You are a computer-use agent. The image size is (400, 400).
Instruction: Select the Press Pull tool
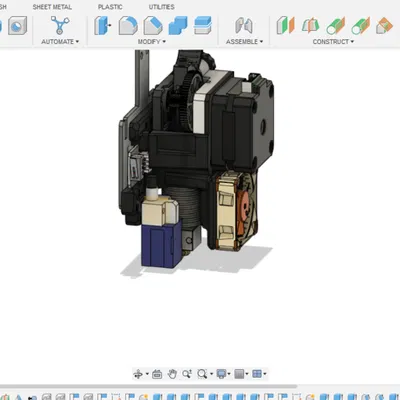pyautogui.click(x=102, y=25)
